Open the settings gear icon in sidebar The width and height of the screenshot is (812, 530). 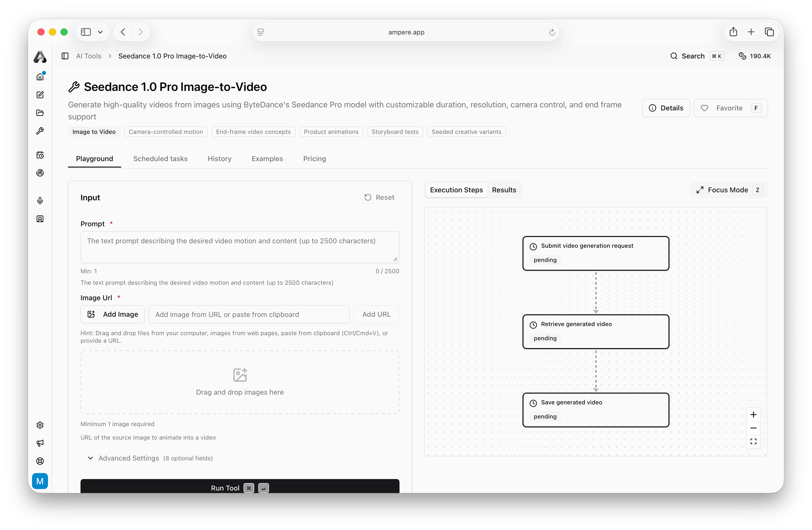[40, 425]
